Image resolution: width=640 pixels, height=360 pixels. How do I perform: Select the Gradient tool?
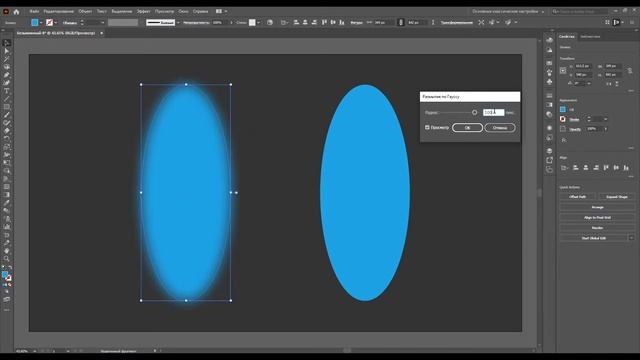[x=7, y=195]
